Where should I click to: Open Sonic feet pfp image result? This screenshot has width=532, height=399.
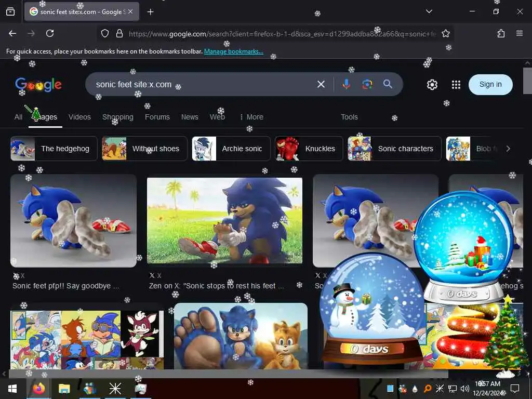(73, 221)
